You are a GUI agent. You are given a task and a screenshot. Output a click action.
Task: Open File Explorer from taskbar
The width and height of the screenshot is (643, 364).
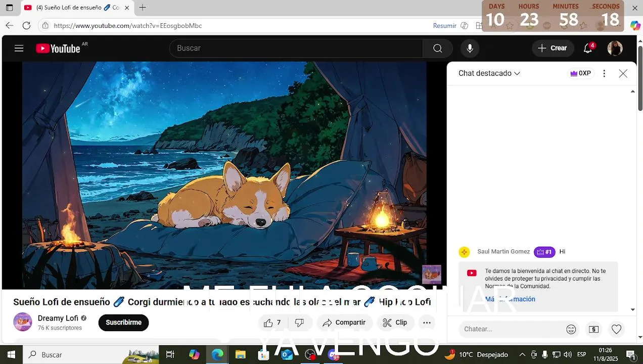click(x=240, y=355)
